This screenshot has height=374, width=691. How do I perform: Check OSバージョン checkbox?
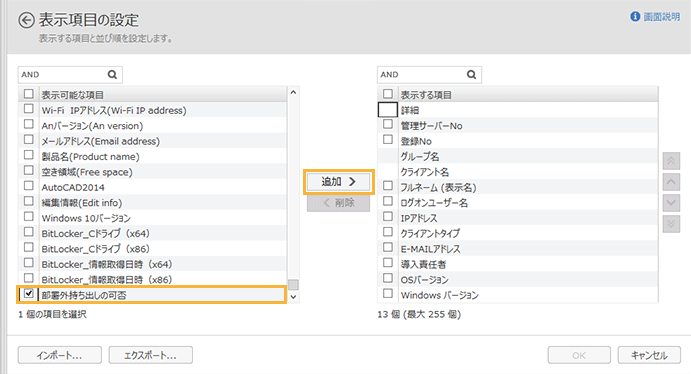tap(388, 278)
